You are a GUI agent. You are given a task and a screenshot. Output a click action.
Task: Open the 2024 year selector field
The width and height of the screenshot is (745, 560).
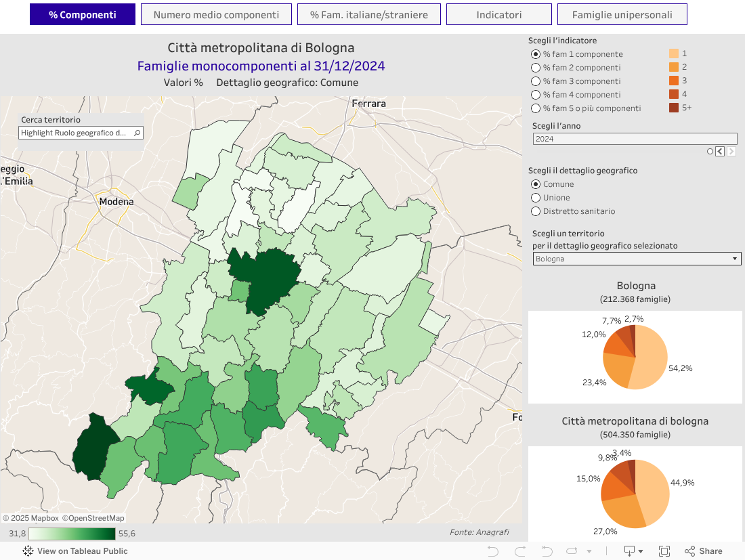point(635,139)
